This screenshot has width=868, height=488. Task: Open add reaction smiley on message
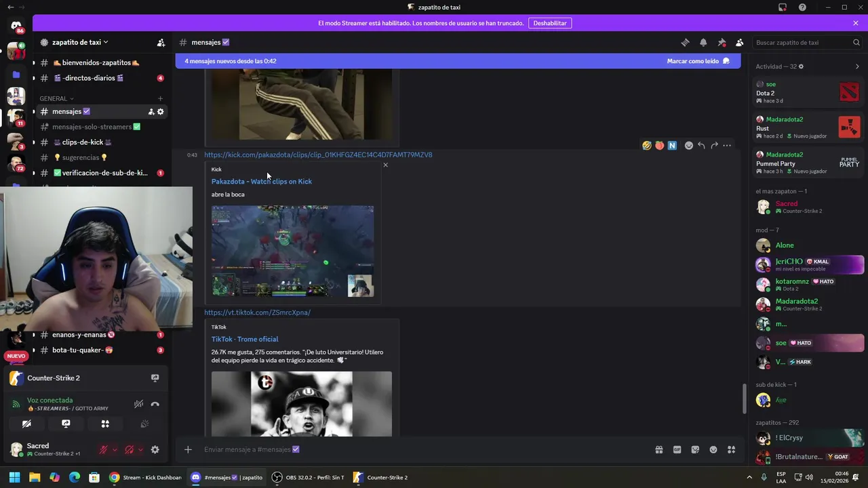click(688, 145)
